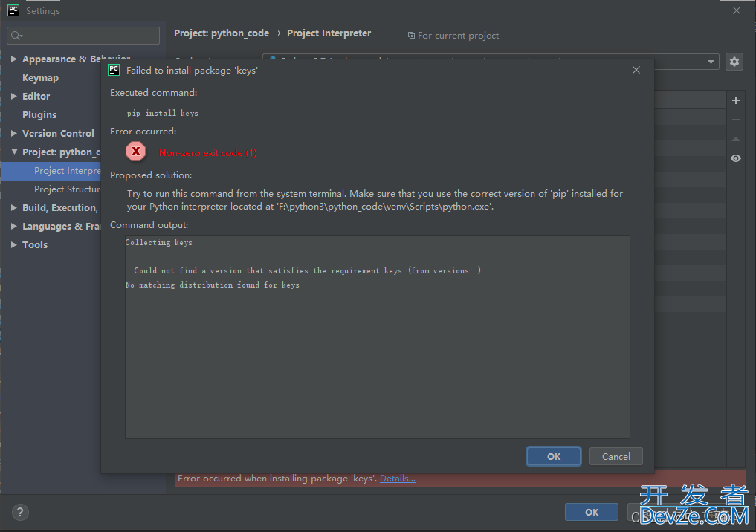This screenshot has height=532, width=756.
Task: Click the PyCharm icon in the error dialog
Action: 114,70
